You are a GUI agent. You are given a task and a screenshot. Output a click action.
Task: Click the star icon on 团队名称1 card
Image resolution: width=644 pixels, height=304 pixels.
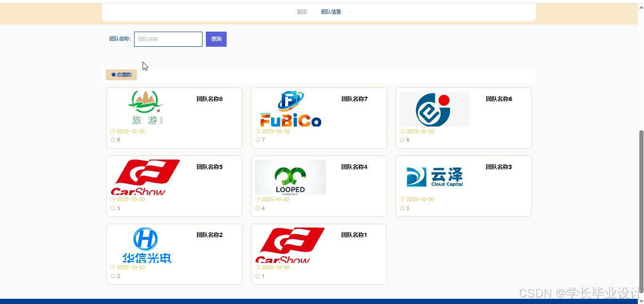[258, 276]
